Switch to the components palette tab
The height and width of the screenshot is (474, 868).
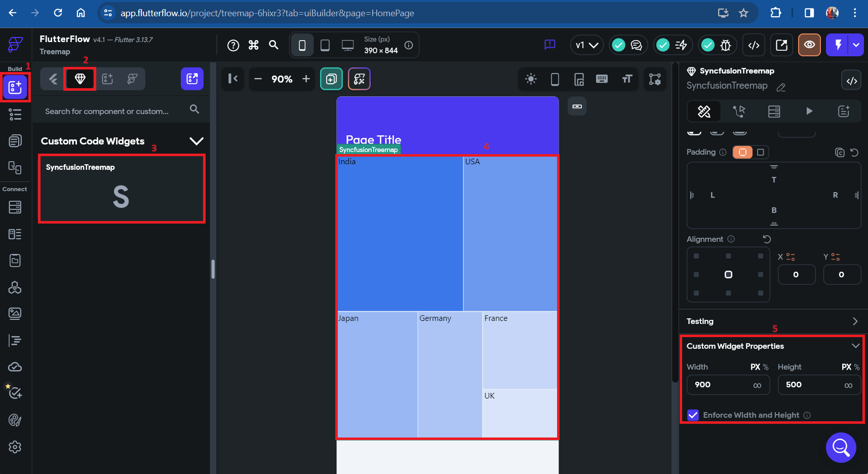pos(107,79)
